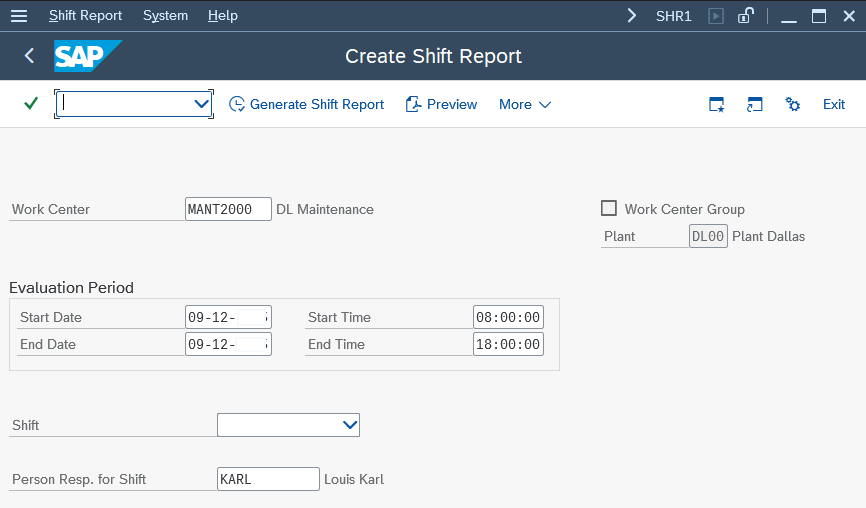This screenshot has height=508, width=866.
Task: Click the SHR1 transaction code text
Action: (673, 16)
